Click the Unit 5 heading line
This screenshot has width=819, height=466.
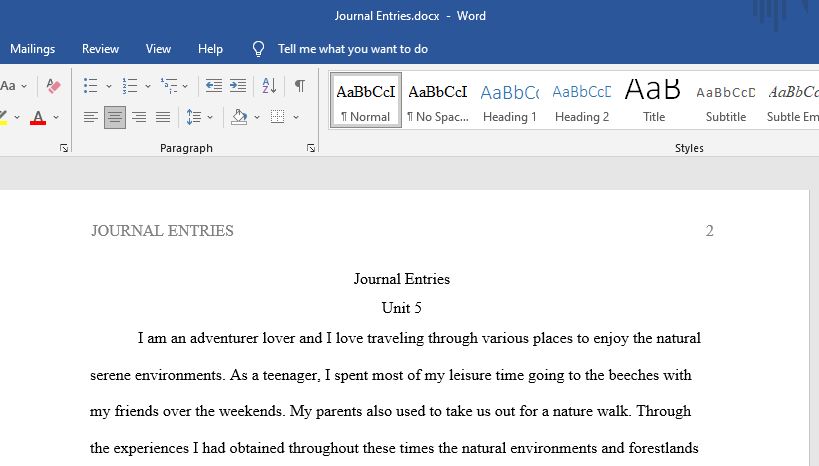pos(402,308)
